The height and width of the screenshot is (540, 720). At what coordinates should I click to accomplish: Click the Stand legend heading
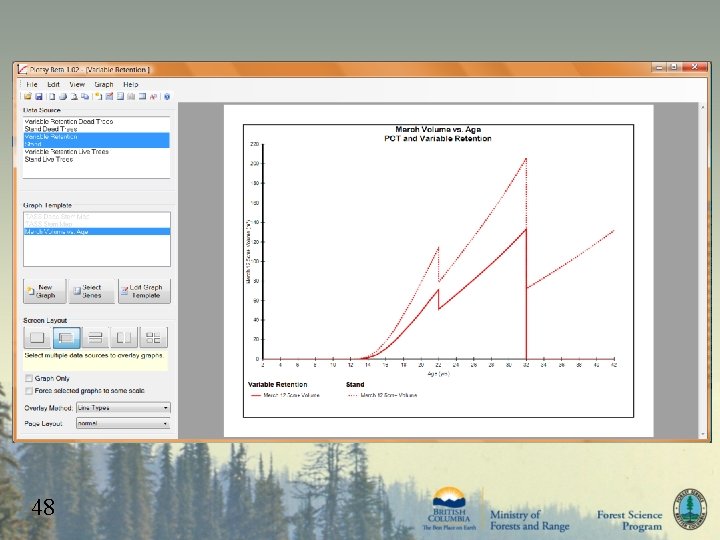pyautogui.click(x=355, y=385)
